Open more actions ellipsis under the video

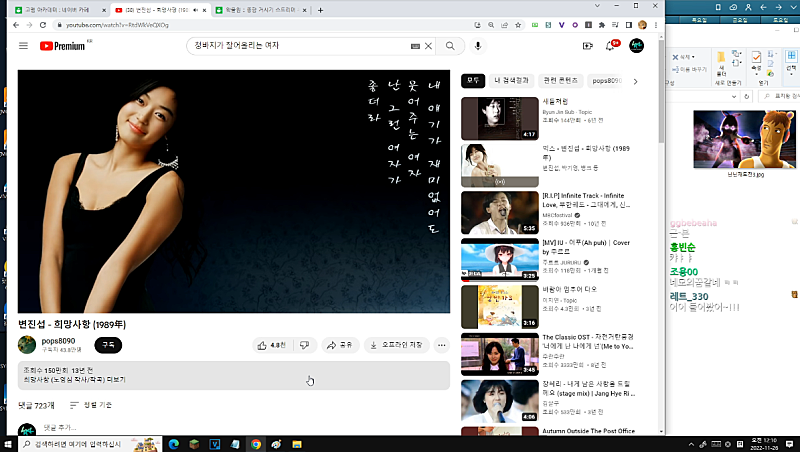click(442, 345)
